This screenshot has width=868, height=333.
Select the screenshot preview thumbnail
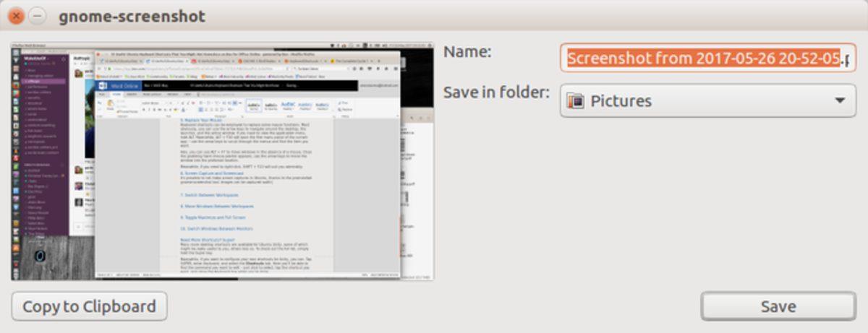(x=222, y=162)
